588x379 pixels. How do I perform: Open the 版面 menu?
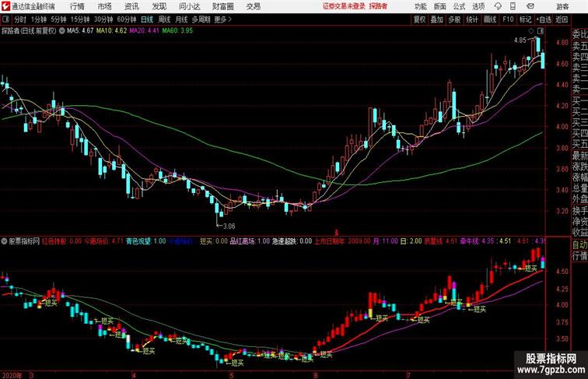440,6
